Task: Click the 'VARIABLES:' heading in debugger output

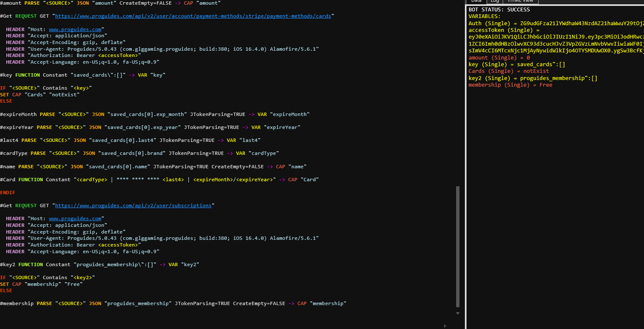Action: tap(484, 17)
